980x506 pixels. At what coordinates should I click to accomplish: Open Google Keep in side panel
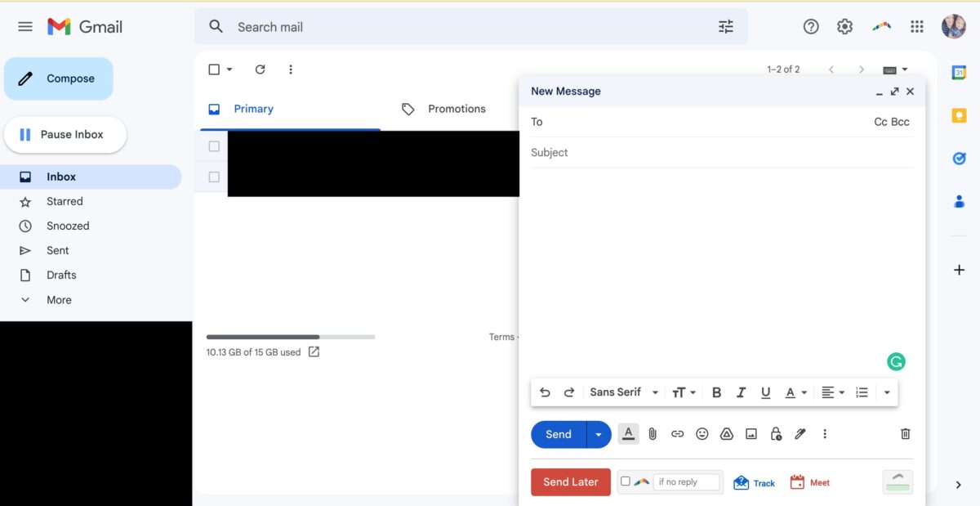(960, 115)
